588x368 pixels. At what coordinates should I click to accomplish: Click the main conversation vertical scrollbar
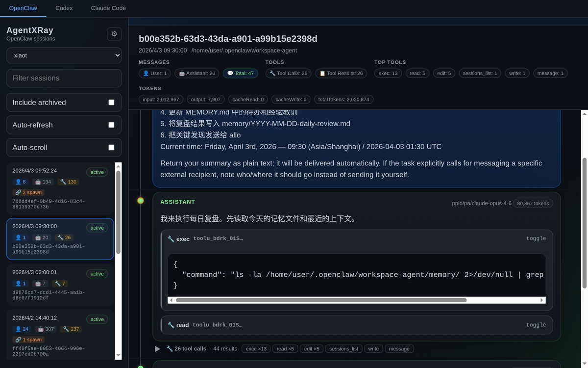584,223
